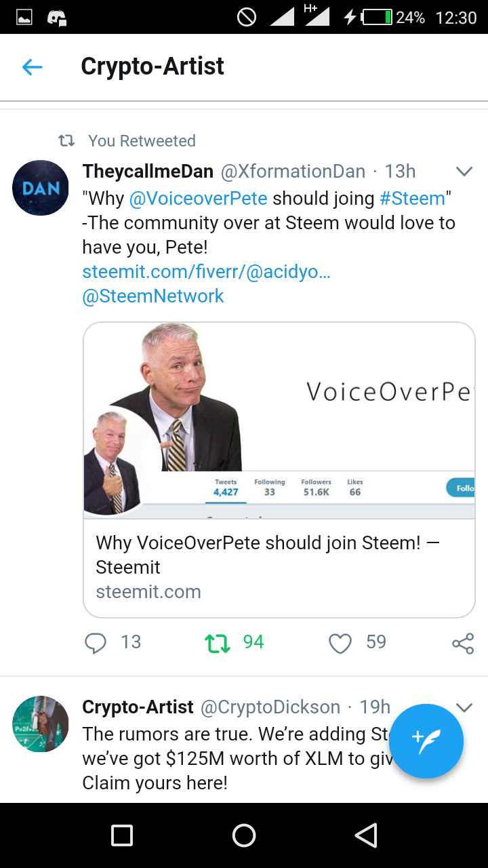This screenshot has height=868, width=488.
Task: Tap the Android back triangle button
Action: click(x=366, y=835)
